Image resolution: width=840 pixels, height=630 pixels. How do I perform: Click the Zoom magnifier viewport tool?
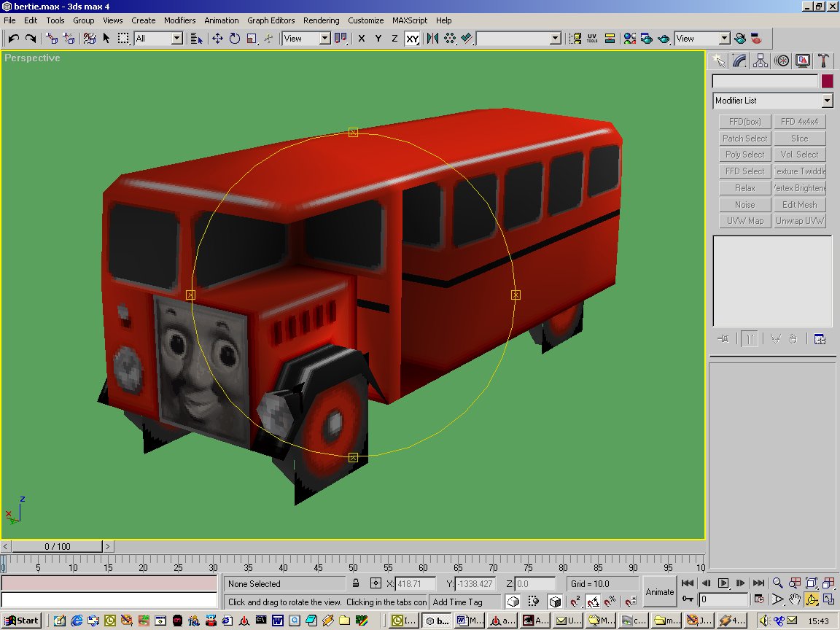[778, 583]
